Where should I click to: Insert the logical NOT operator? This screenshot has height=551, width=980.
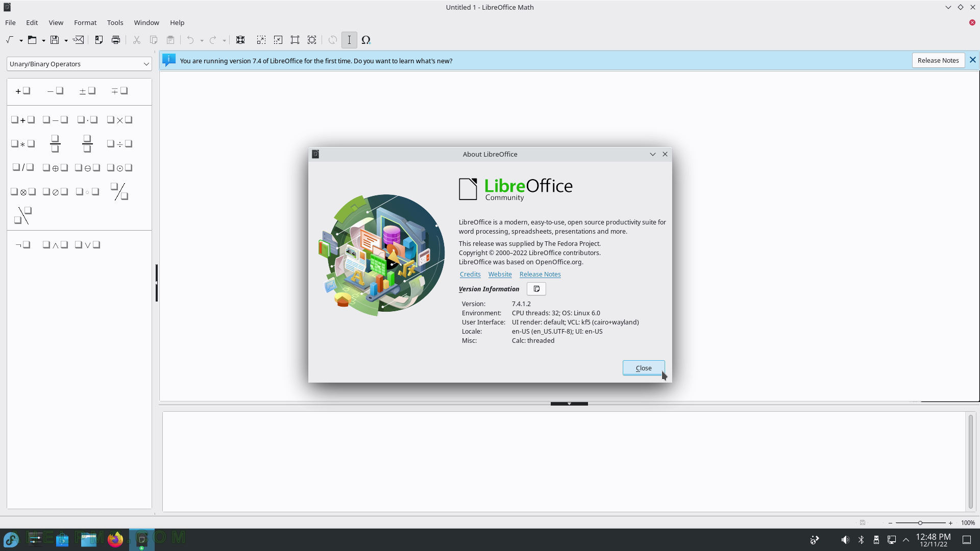[23, 245]
